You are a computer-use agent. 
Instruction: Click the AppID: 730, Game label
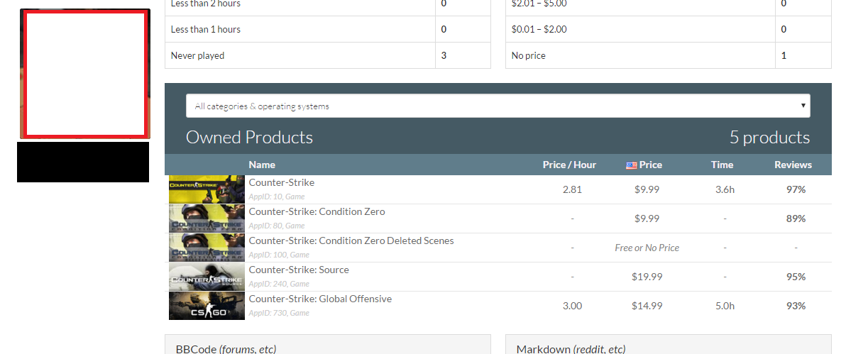coord(279,313)
